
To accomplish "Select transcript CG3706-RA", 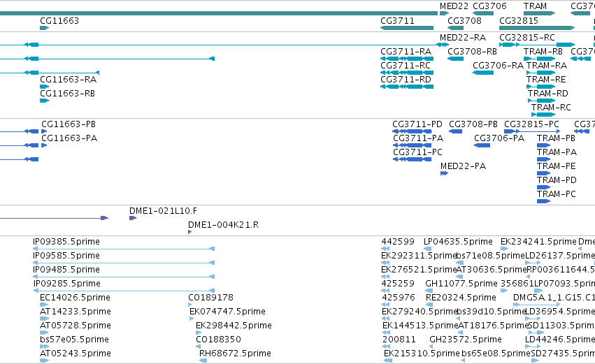I will (498, 66).
